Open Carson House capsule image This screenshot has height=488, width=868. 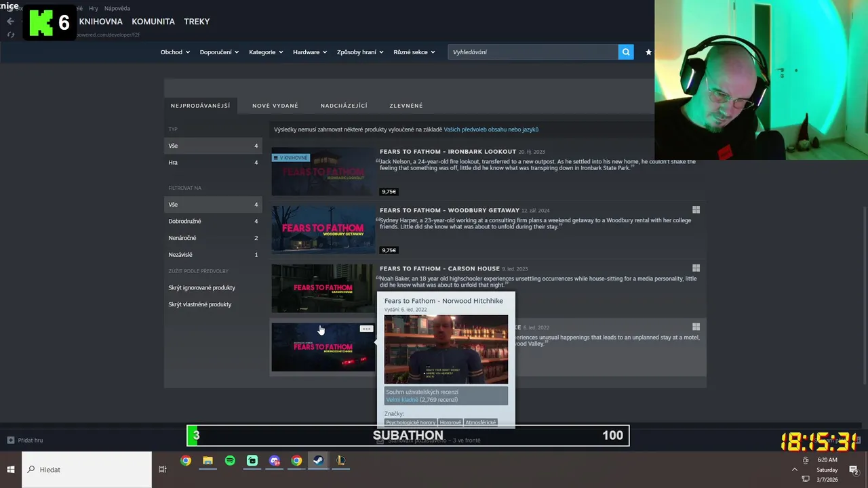coord(323,289)
